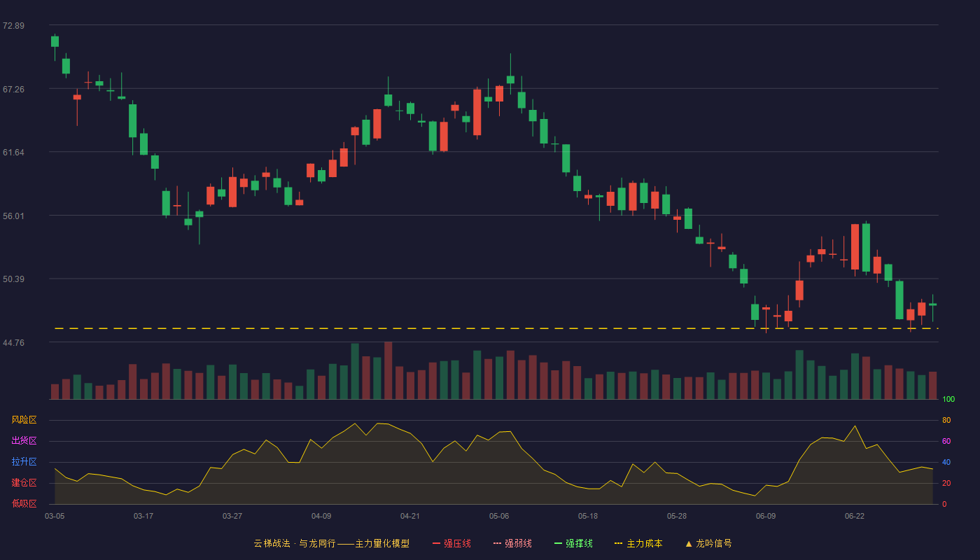Click the 44.76 price axis label
The width and height of the screenshot is (980, 560).
point(13,342)
